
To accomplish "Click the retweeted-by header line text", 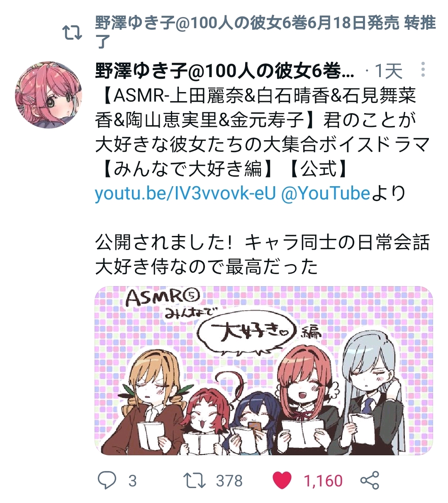I will 265,32.
